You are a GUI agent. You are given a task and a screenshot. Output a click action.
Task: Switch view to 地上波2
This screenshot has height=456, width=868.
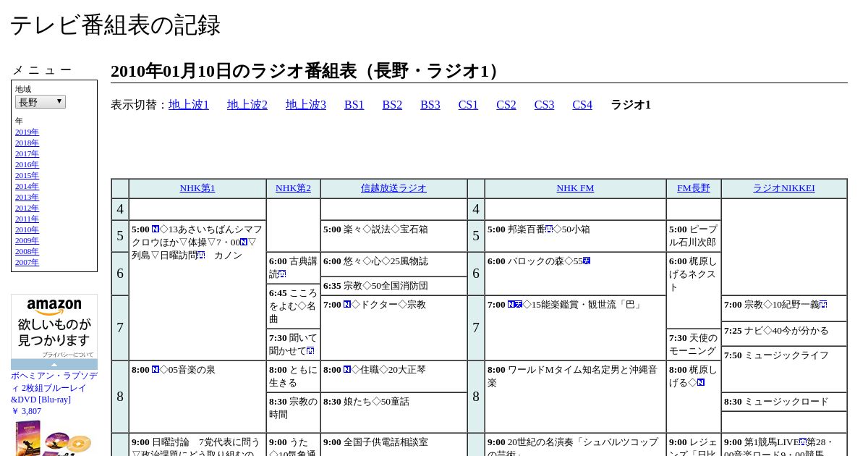click(247, 105)
